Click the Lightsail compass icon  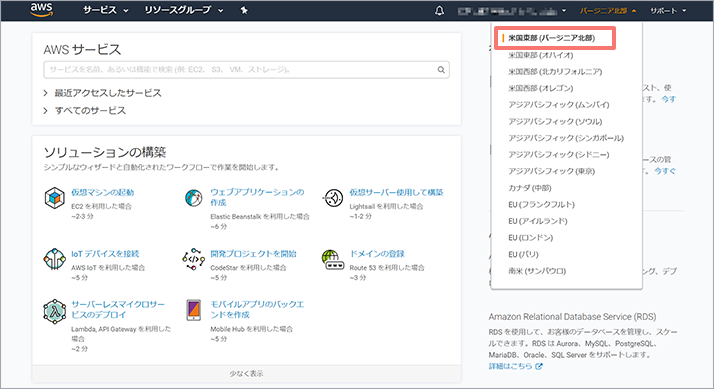(x=333, y=198)
